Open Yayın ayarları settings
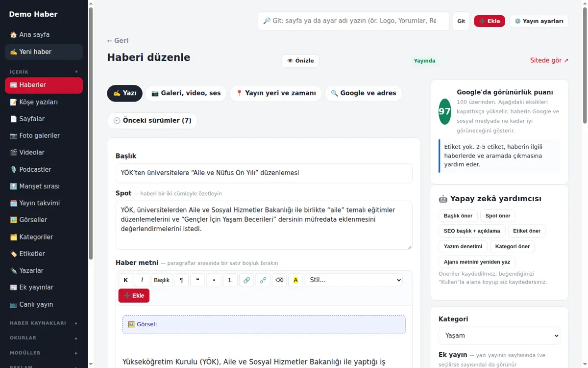Viewport: 588px width, 368px height. (539, 21)
